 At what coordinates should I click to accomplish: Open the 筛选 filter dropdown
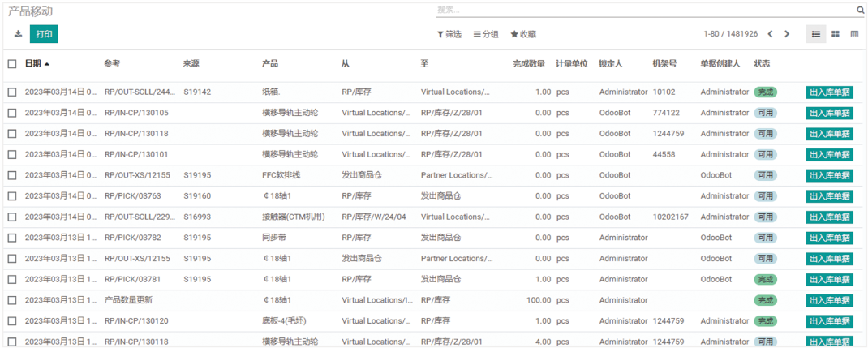pyautogui.click(x=449, y=34)
